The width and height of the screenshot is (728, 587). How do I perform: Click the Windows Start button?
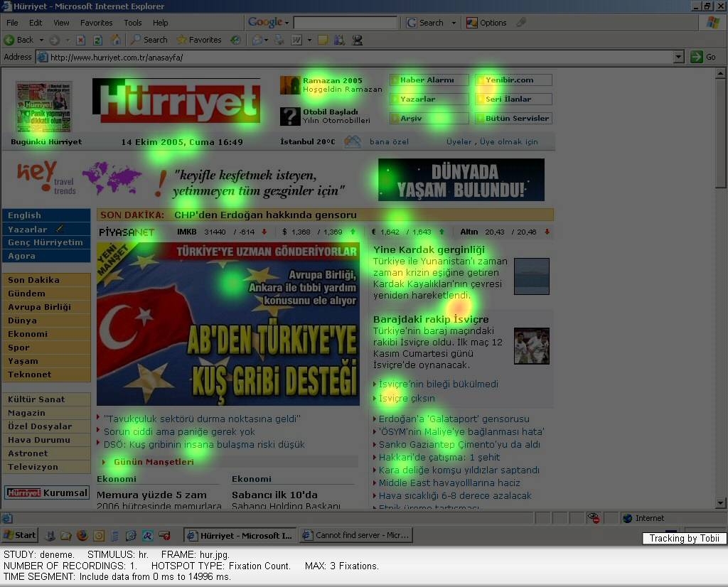[20, 536]
